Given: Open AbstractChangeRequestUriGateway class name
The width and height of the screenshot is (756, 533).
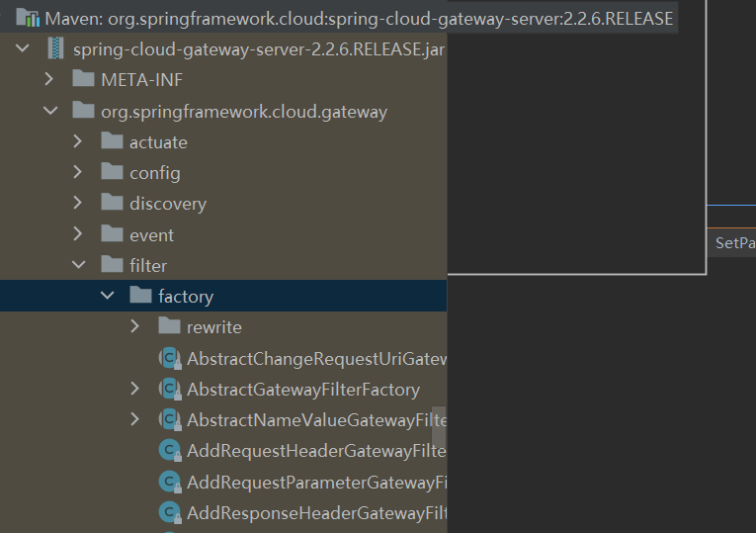Looking at the screenshot, I should pos(317,359).
